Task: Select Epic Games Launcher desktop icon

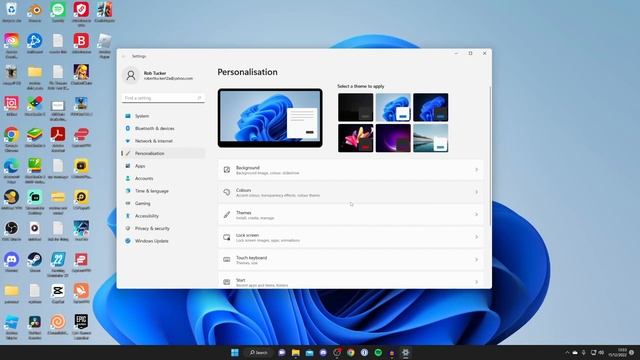Action: (81, 326)
